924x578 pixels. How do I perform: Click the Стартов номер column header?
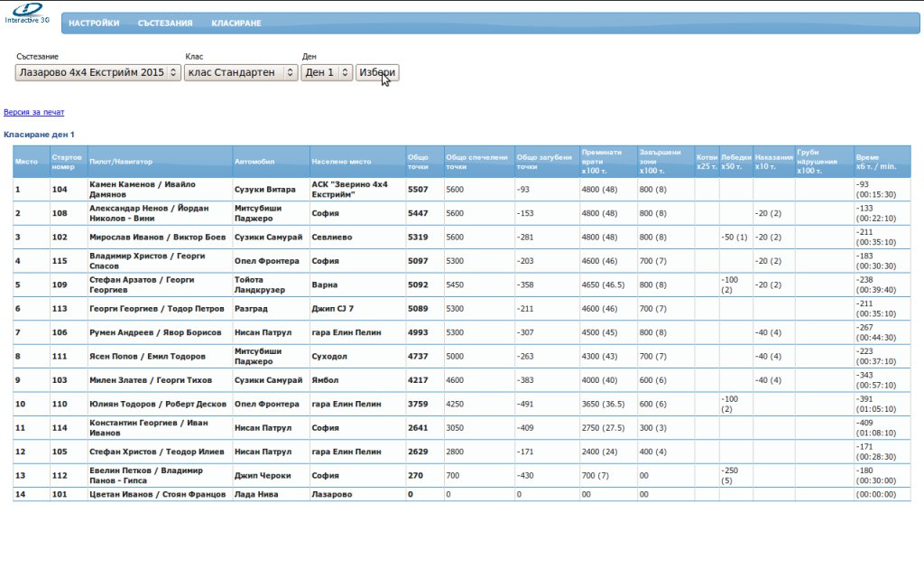pyautogui.click(x=68, y=162)
